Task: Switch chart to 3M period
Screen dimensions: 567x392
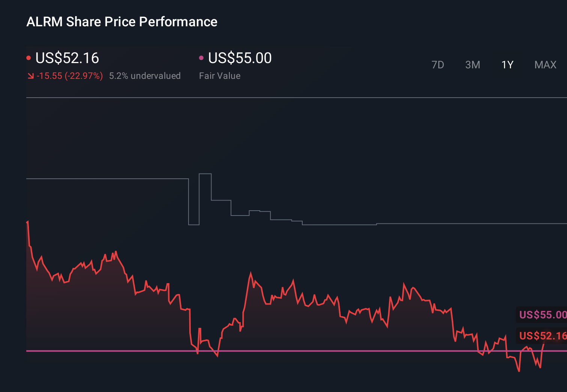Action: click(x=472, y=65)
